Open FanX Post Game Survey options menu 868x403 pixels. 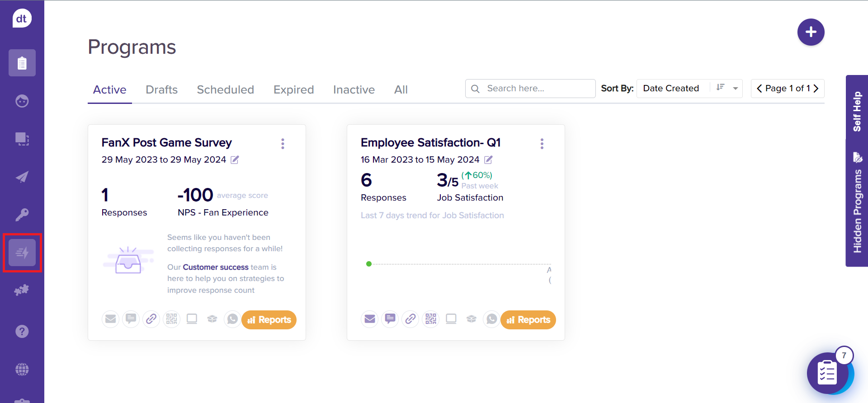point(283,144)
